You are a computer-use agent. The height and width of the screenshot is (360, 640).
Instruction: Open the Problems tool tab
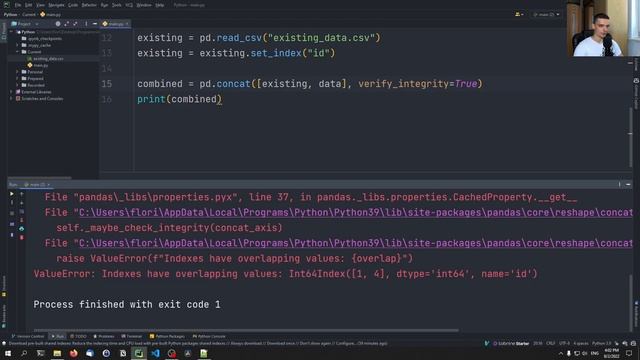click(x=104, y=336)
